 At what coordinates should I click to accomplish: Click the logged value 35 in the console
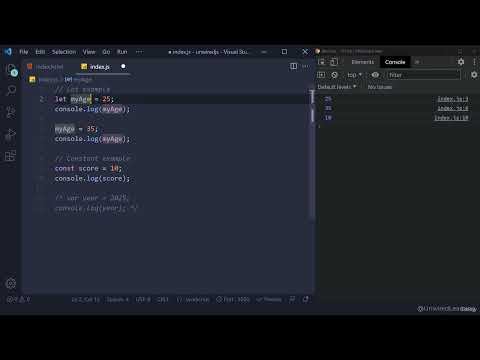tap(328, 108)
